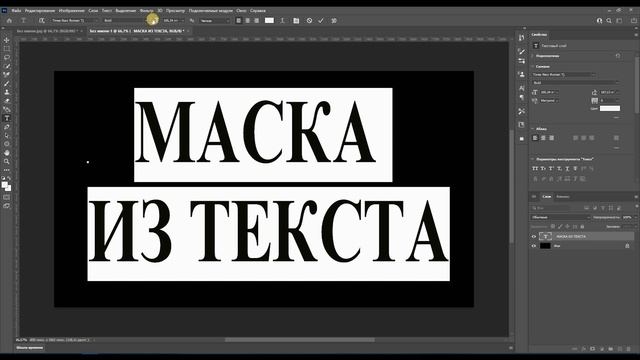This screenshot has height=360, width=640.
Task: Click Create new layer icon
Action: [x=620, y=349]
